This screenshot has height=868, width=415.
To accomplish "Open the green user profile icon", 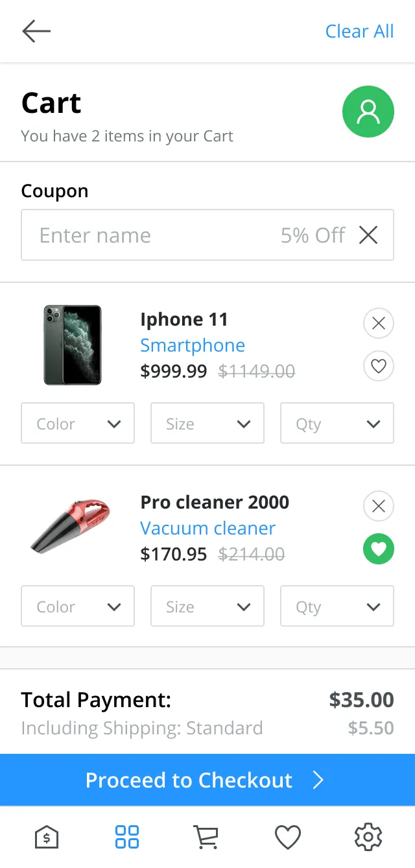I will pos(368,112).
